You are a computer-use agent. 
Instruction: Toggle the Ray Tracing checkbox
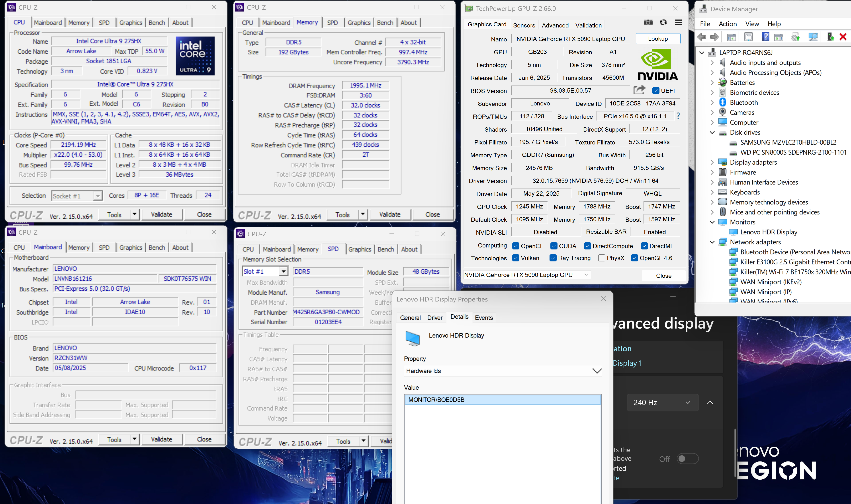pos(553,258)
